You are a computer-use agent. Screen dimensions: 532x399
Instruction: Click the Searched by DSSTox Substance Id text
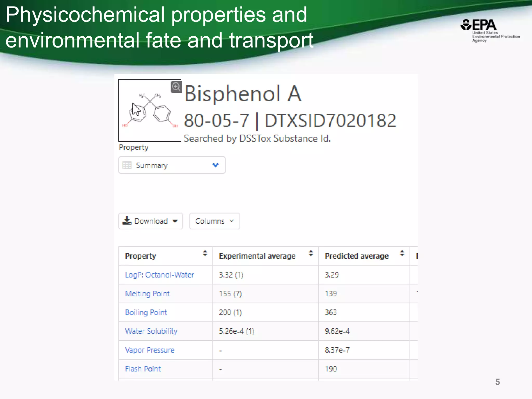coord(257,138)
